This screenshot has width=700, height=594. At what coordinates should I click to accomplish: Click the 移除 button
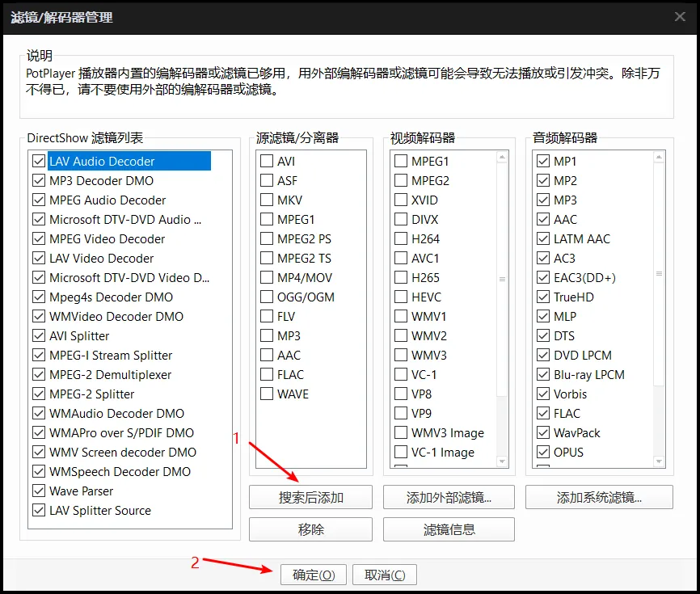click(x=310, y=529)
